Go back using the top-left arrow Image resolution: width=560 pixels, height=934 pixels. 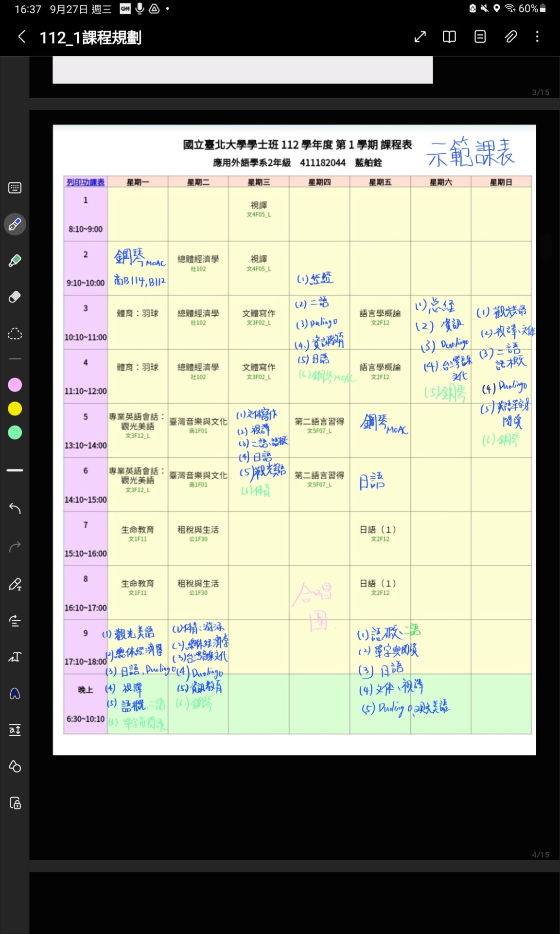point(22,37)
